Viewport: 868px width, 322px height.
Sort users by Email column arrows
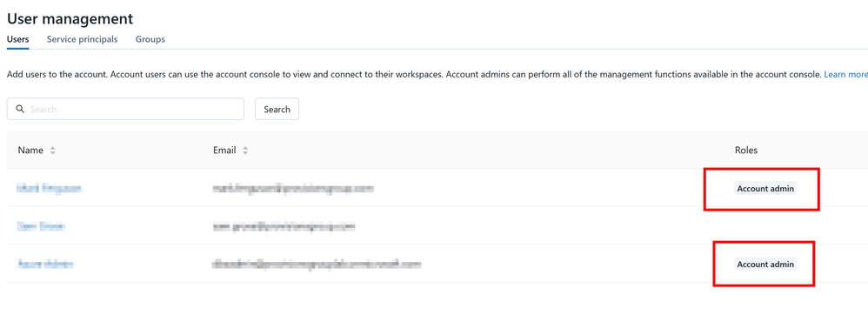click(245, 151)
